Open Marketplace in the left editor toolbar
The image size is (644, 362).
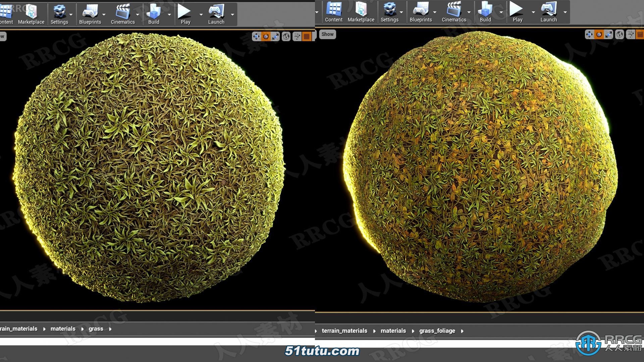31,14
